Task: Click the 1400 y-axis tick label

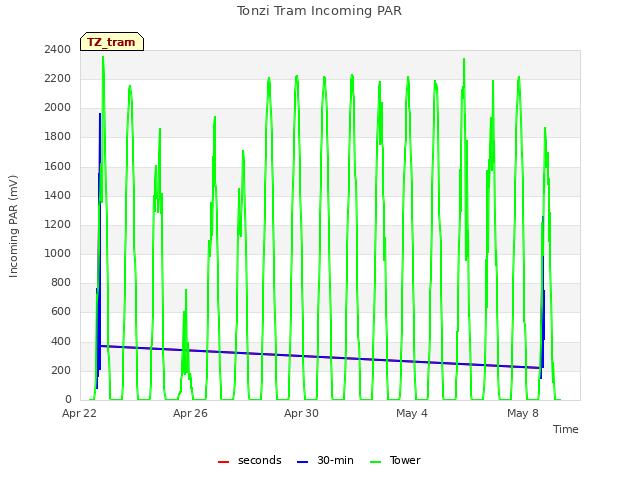Action: [x=58, y=195]
